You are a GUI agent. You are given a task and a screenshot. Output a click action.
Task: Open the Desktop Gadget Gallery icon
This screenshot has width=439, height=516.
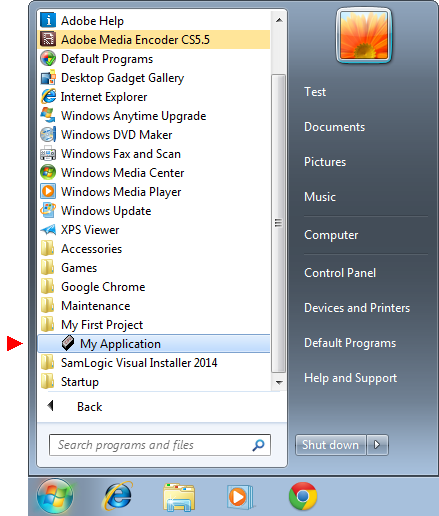click(48, 78)
